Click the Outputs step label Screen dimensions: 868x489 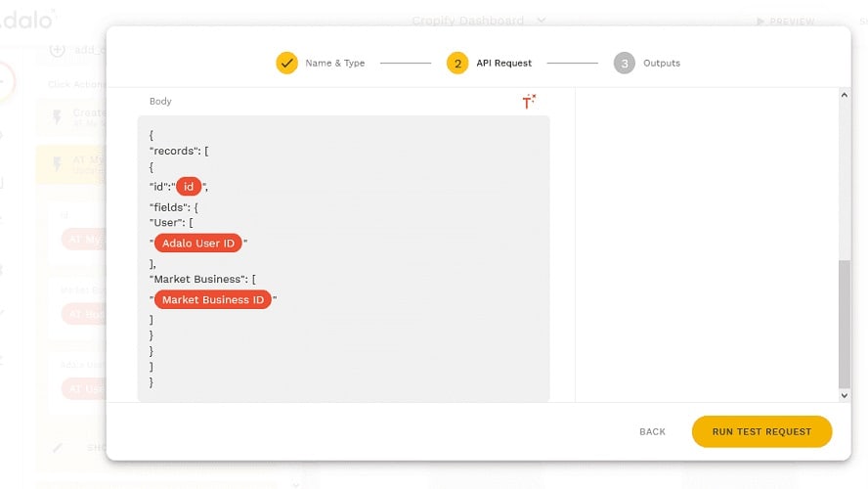coord(662,64)
